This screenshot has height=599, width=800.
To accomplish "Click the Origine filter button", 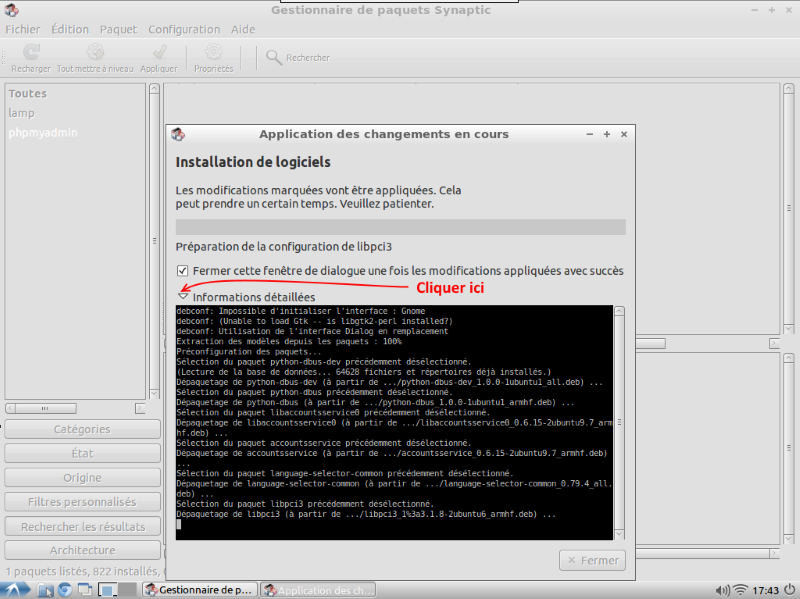I will click(82, 478).
